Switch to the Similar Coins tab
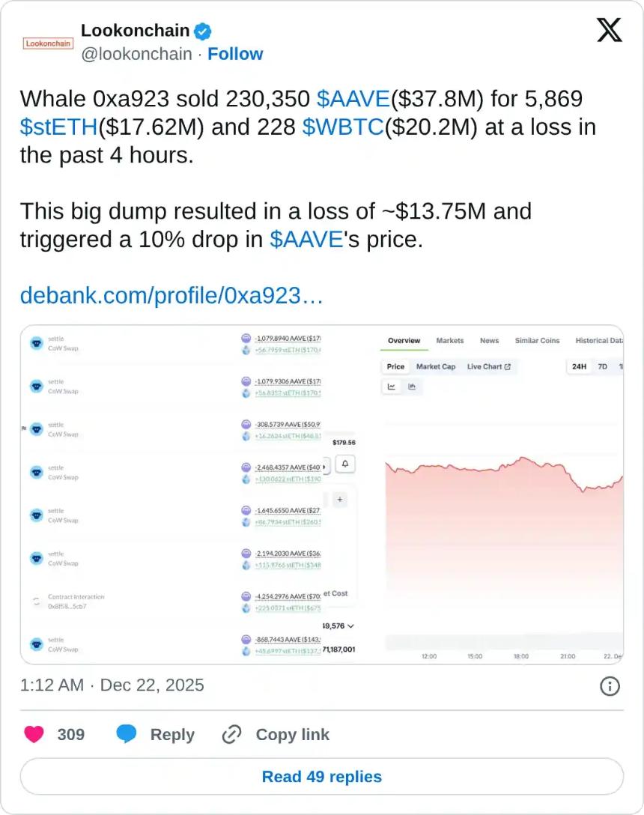The image size is (644, 815). [537, 341]
